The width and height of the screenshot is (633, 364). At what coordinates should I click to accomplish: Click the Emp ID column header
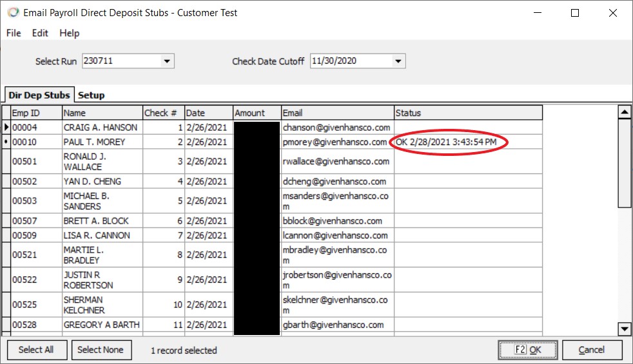point(36,113)
